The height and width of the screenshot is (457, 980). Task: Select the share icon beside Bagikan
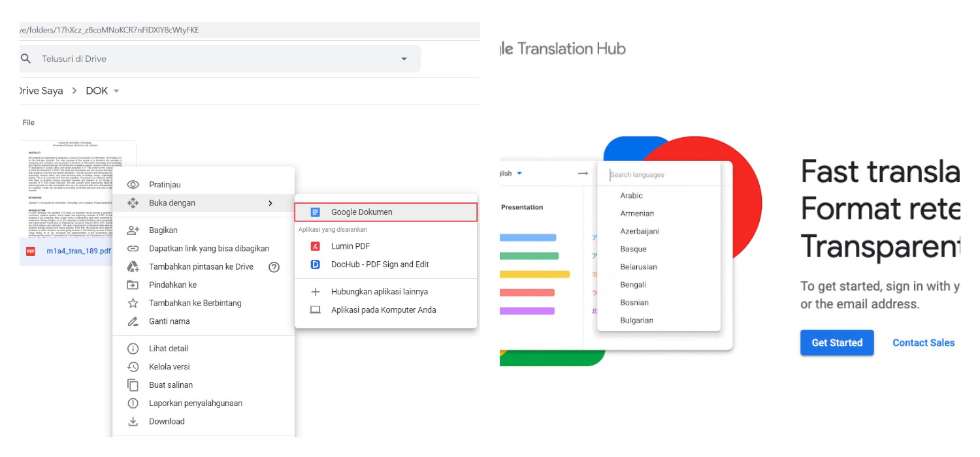[x=133, y=230]
